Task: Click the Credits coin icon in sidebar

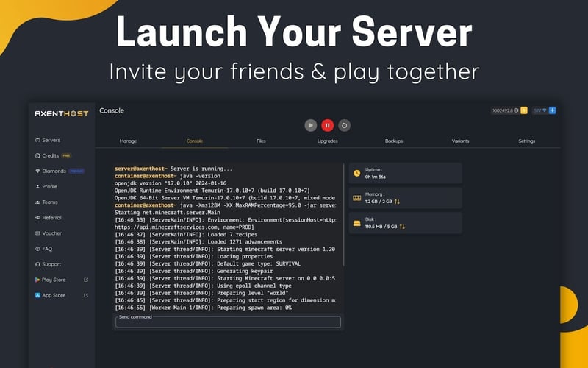Action: click(x=37, y=155)
